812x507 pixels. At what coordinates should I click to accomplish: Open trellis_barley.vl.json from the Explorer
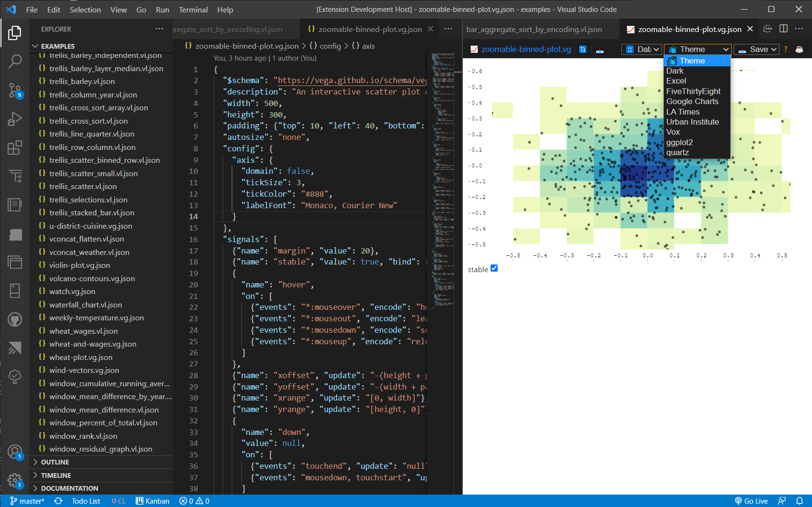(82, 81)
